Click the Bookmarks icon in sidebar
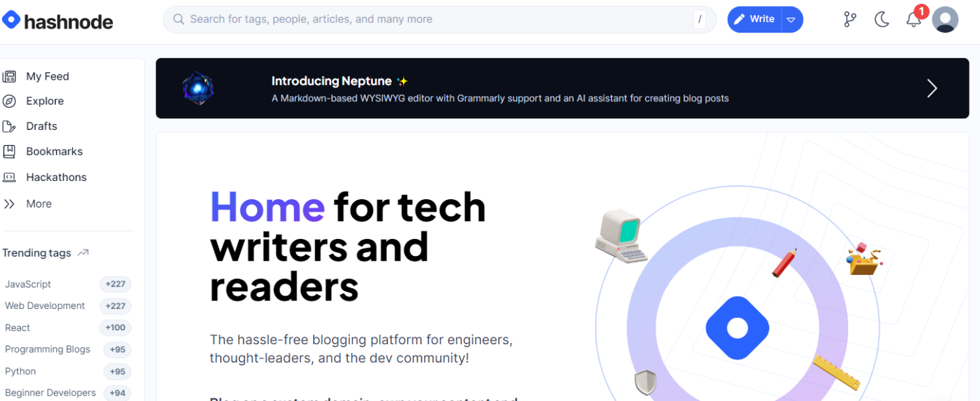The width and height of the screenshot is (980, 401). point(9,152)
